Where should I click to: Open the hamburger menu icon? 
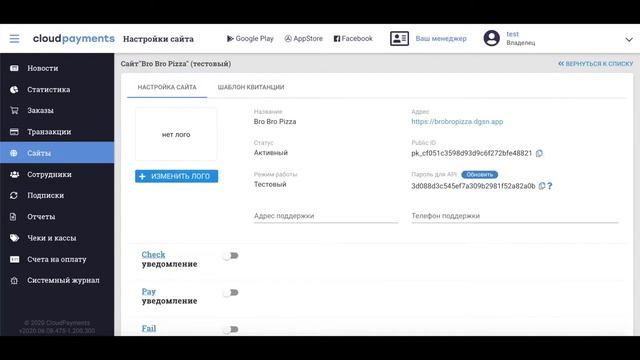tap(14, 39)
